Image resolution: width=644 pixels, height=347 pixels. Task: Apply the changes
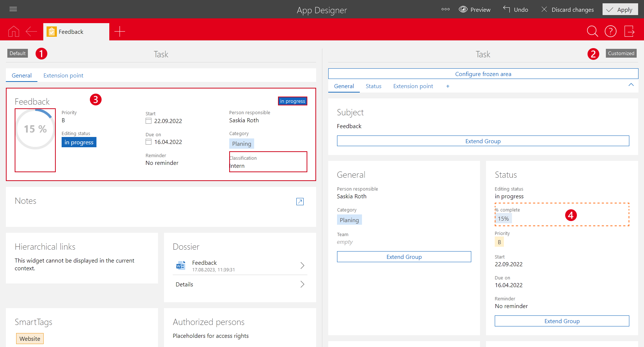[x=620, y=10]
